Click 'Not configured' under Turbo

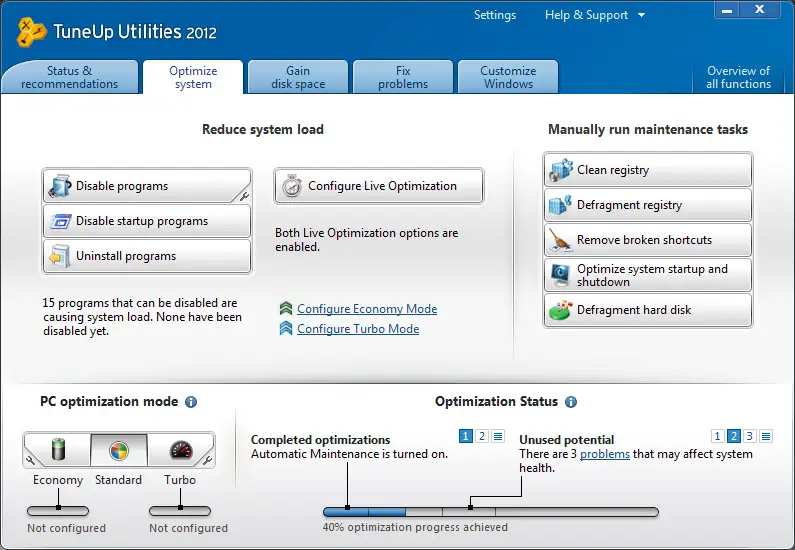coord(188,528)
